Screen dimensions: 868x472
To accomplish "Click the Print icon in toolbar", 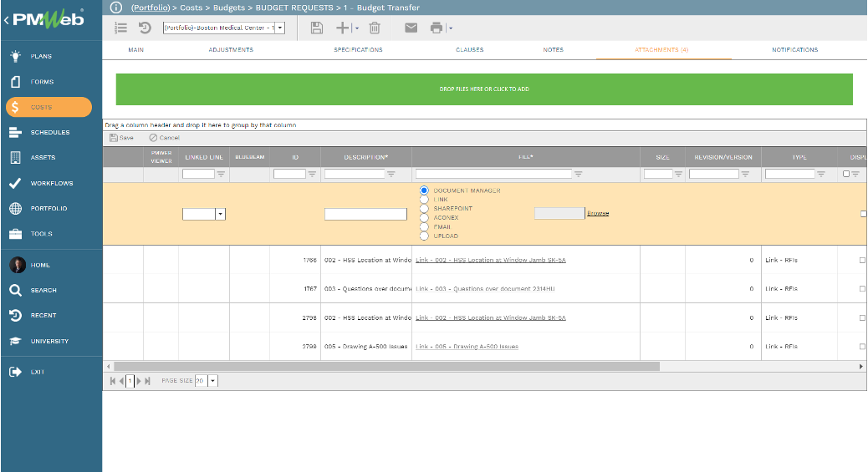I will pyautogui.click(x=437, y=28).
